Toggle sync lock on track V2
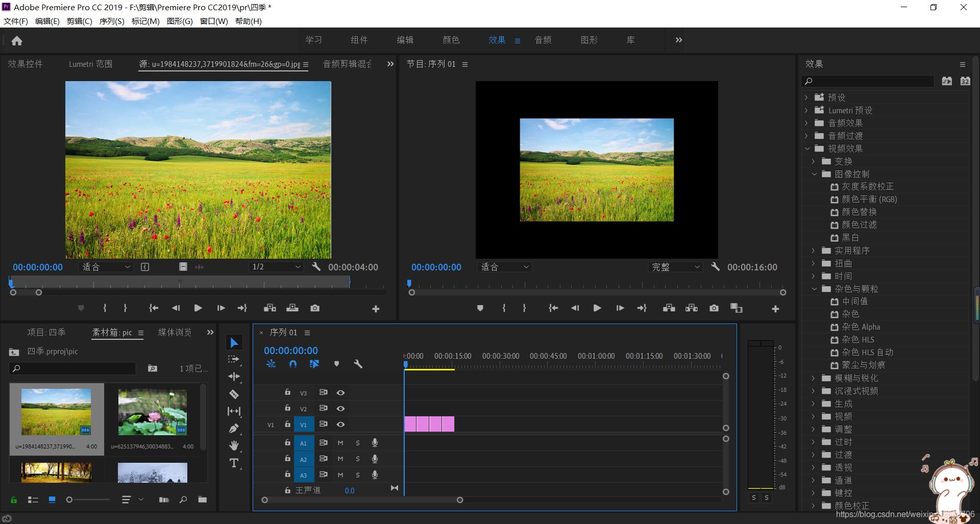Screen dimensions: 980x524 click(x=323, y=408)
